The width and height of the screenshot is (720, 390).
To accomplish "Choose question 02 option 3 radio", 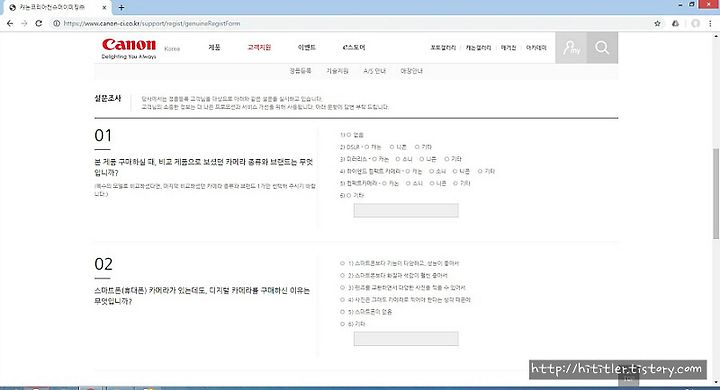I will click(343, 288).
